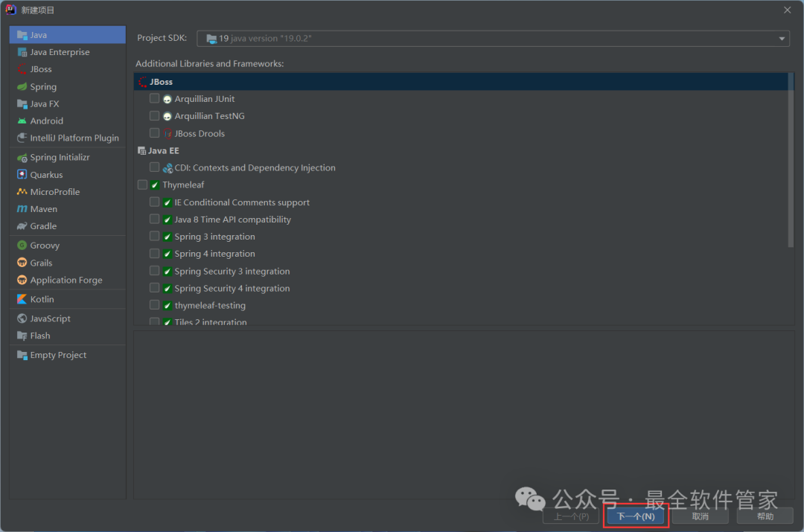Select the Gradle elephant icon
The width and height of the screenshot is (804, 532).
pos(22,226)
